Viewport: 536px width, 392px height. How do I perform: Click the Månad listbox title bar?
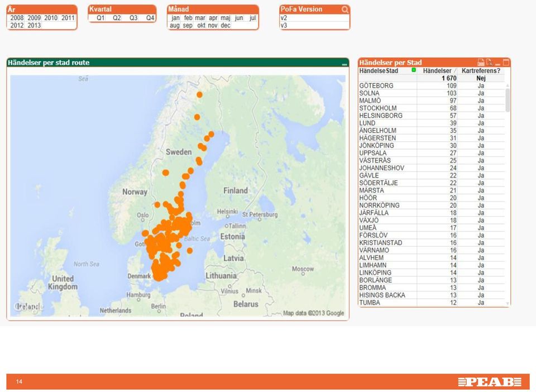click(213, 9)
